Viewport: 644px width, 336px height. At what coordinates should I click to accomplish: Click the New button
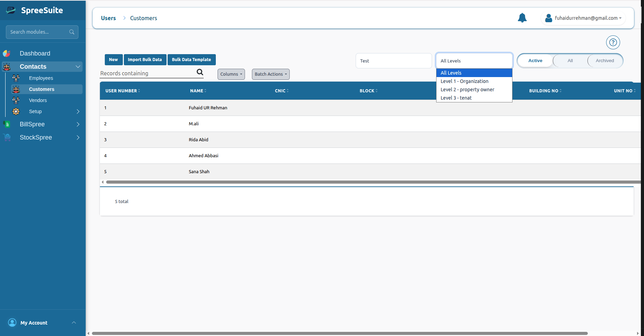click(x=113, y=60)
